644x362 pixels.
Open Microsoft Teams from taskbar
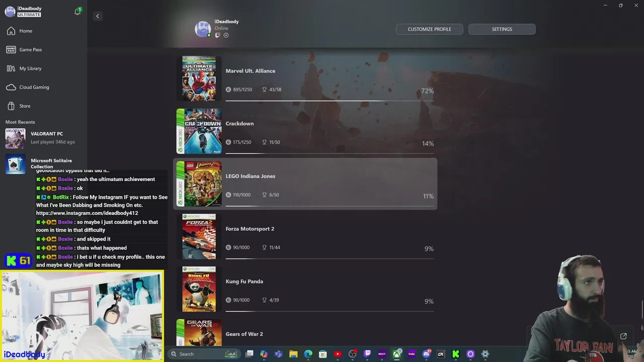pos(279,354)
